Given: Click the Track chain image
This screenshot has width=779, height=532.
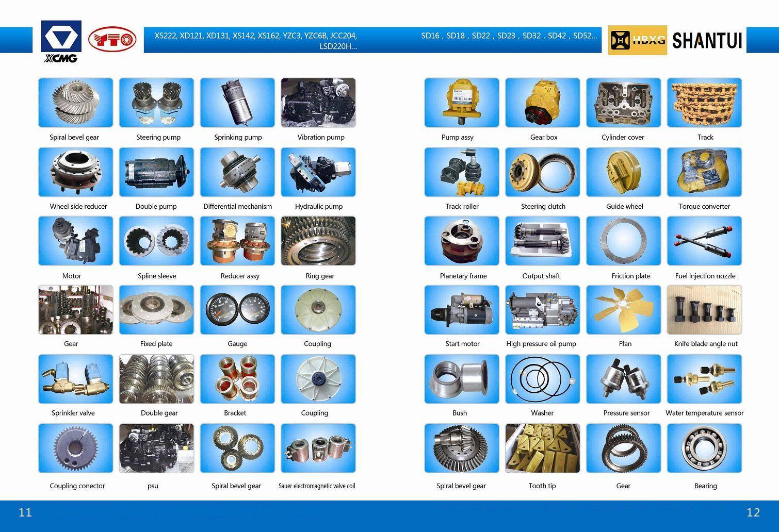Looking at the screenshot, I should (x=704, y=103).
